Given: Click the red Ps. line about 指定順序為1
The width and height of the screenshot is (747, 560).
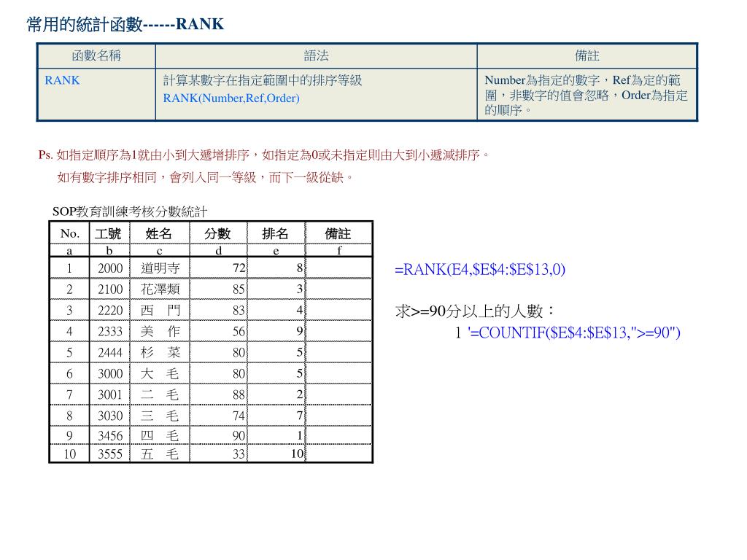Looking at the screenshot, I should click(263, 155).
